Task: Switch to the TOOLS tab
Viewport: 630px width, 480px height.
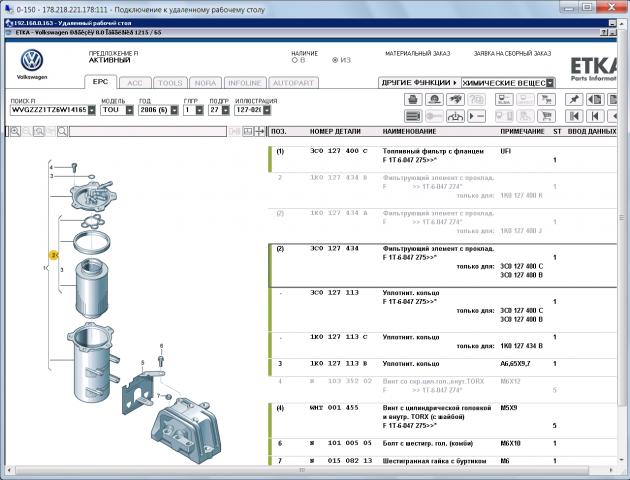Action: pyautogui.click(x=170, y=83)
